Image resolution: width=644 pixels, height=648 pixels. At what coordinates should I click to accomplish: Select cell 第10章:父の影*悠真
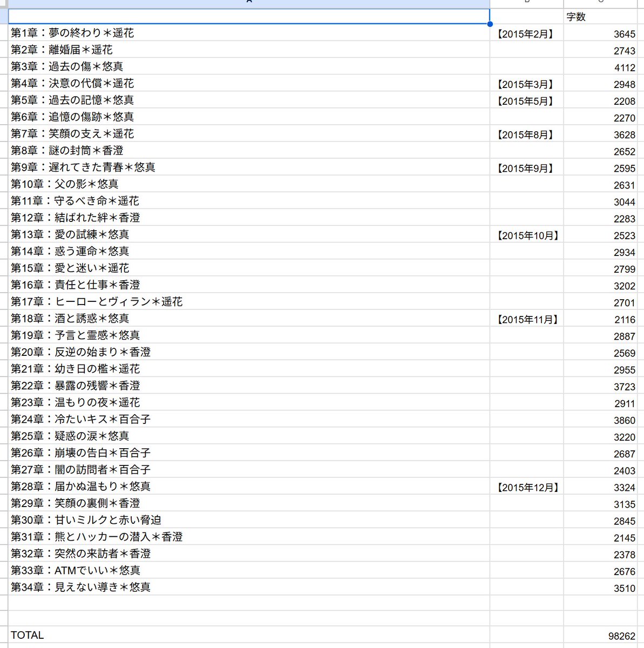click(249, 184)
